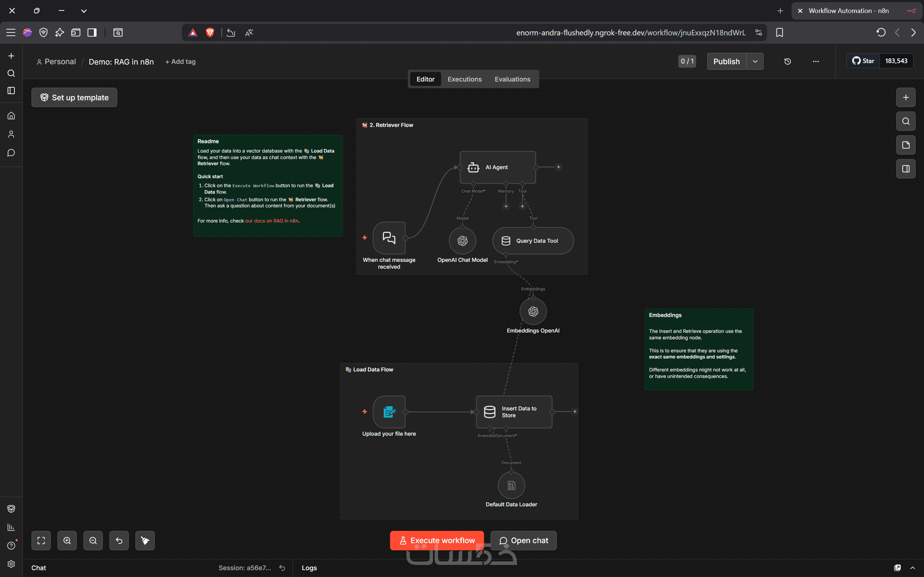Click the Add tag field
Viewport: 924px width, 577px height.
pos(180,61)
